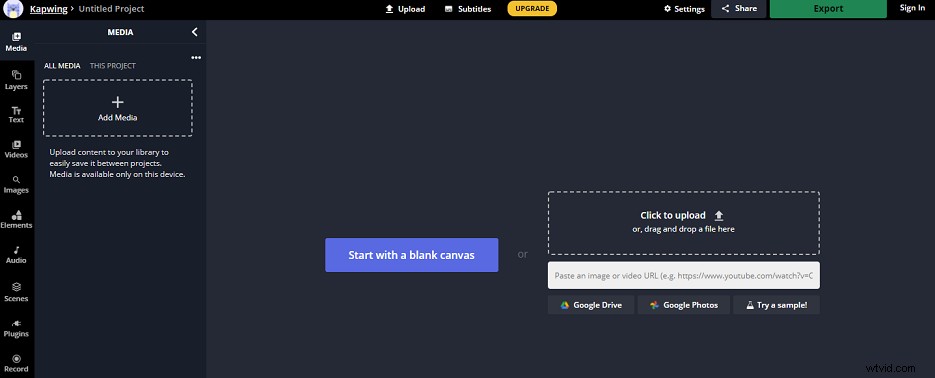Click the upload arrow beside Click to upload
935x378 pixels.
point(719,216)
